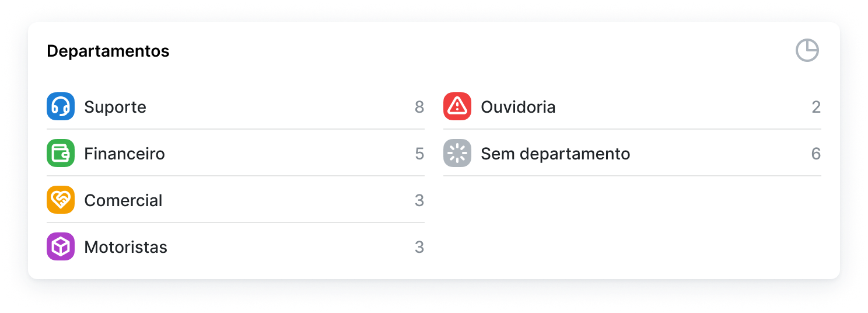Click the Comercial count of 3

point(419,201)
